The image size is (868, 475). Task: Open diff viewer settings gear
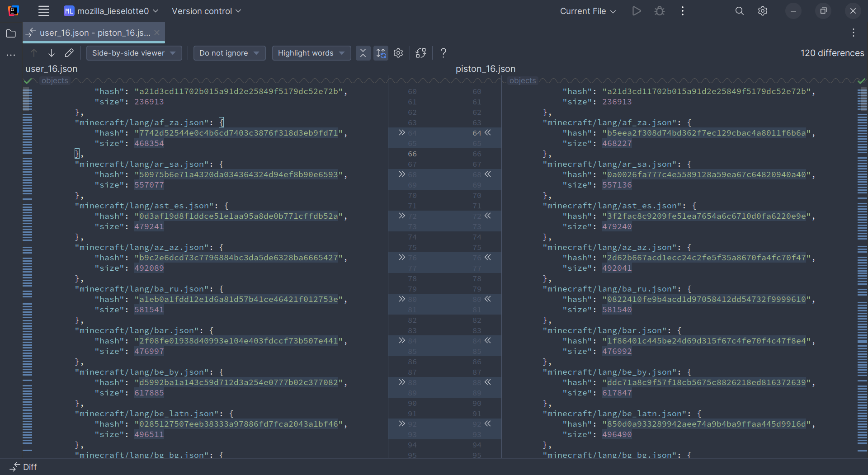(398, 53)
